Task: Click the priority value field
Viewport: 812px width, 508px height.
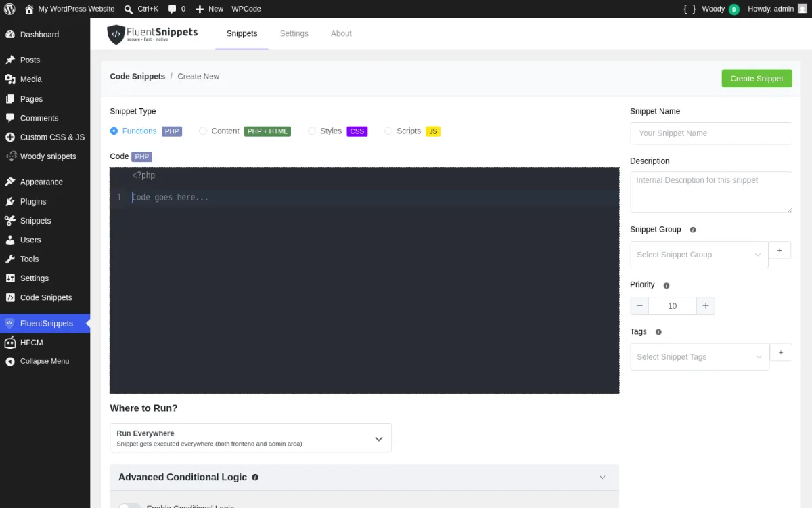Action: point(673,306)
